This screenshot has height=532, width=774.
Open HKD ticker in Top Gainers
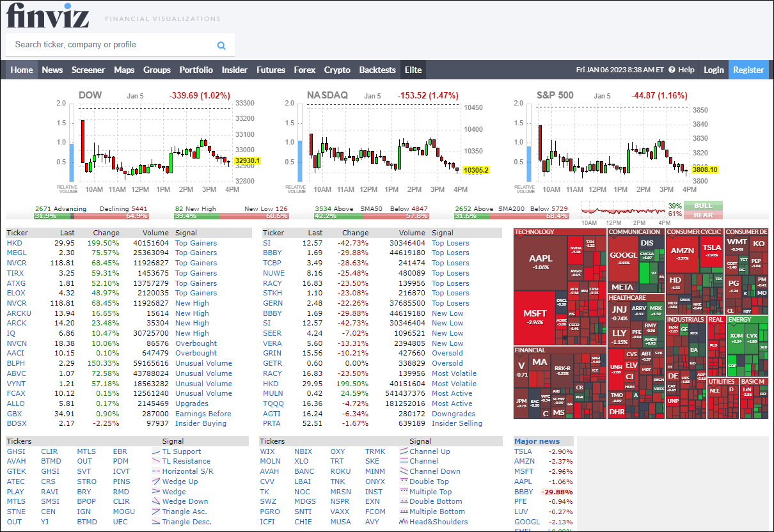(x=14, y=243)
